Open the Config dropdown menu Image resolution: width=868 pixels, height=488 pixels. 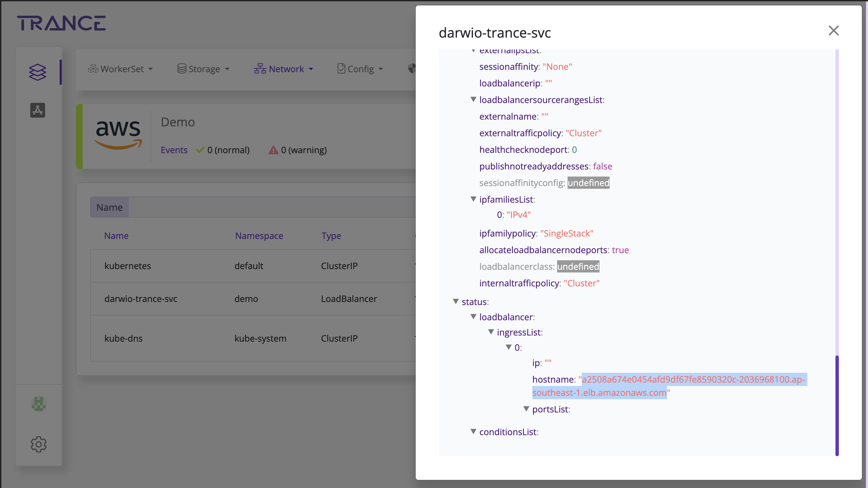click(360, 69)
